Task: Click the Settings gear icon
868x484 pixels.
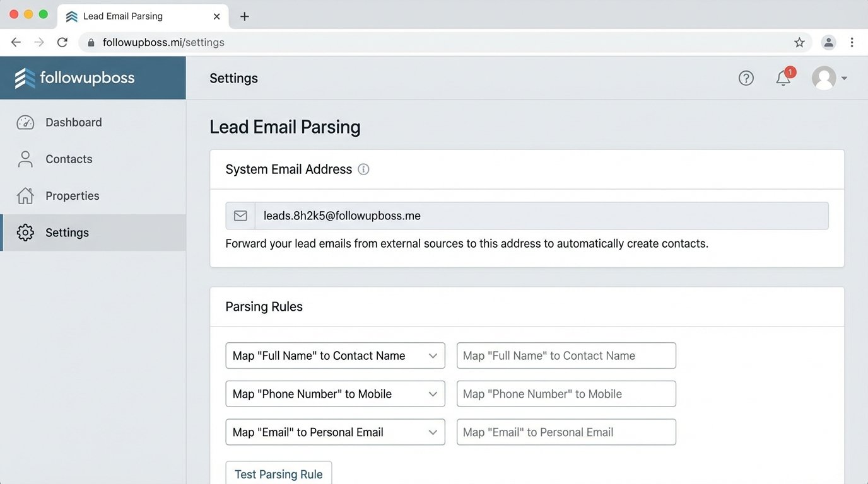Action: 25,232
